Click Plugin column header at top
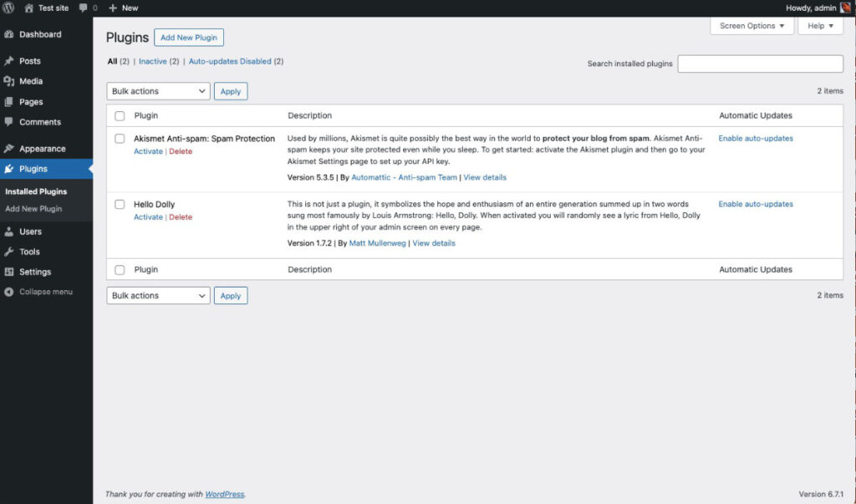Screen dimensions: 856x504 tap(145, 115)
